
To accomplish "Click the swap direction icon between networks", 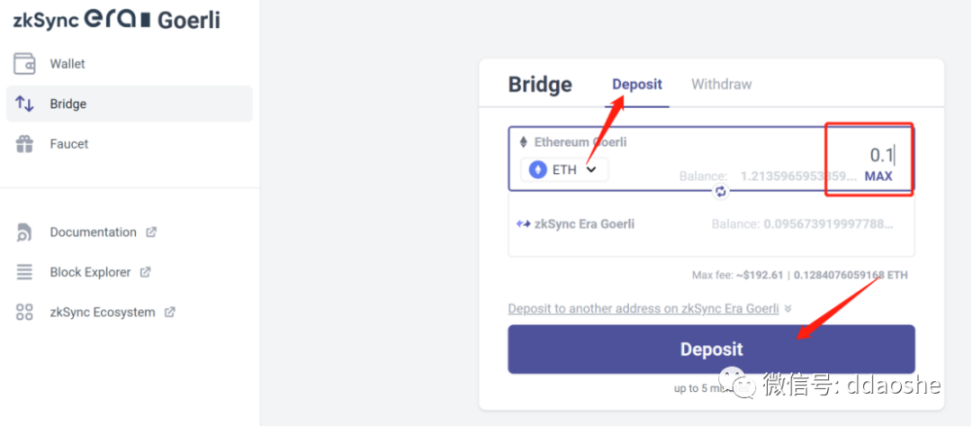I will (720, 190).
